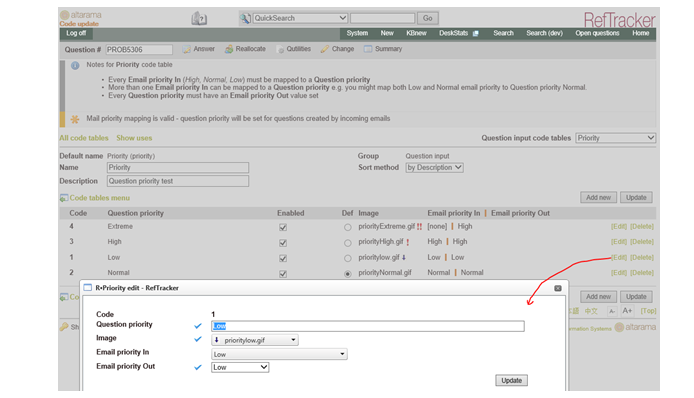Viewport: 694px width, 398px height.
Task: Click the lower Update button
Action: click(636, 297)
